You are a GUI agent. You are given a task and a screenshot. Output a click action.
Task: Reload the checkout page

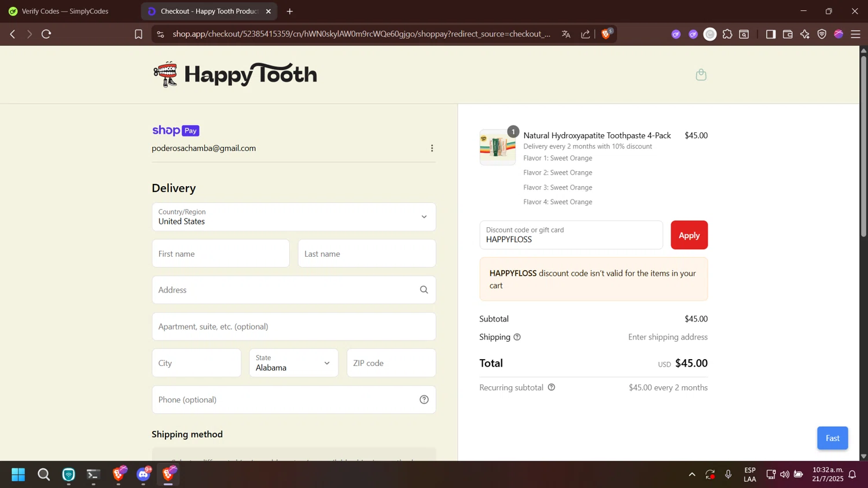(46, 34)
